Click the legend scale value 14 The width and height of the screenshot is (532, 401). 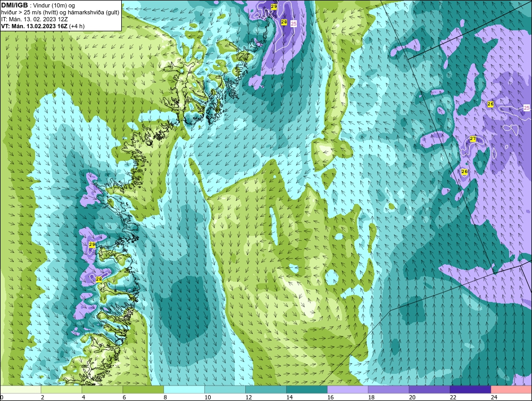[289, 397]
